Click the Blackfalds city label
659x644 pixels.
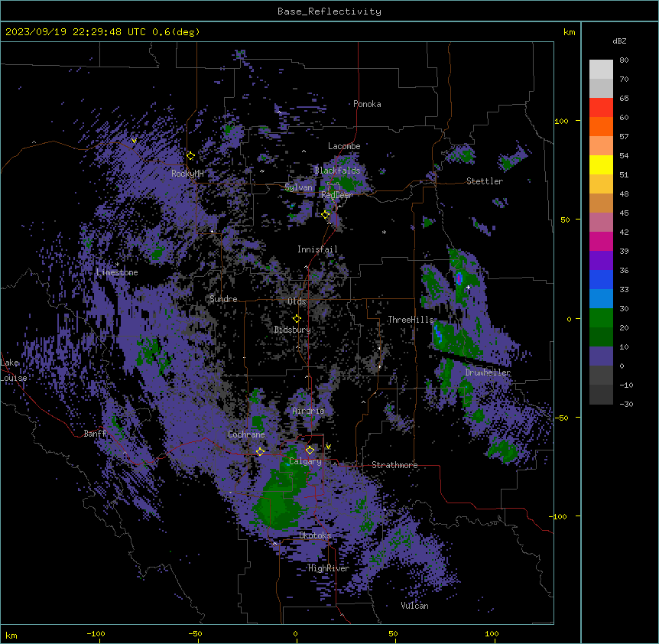tap(337, 171)
